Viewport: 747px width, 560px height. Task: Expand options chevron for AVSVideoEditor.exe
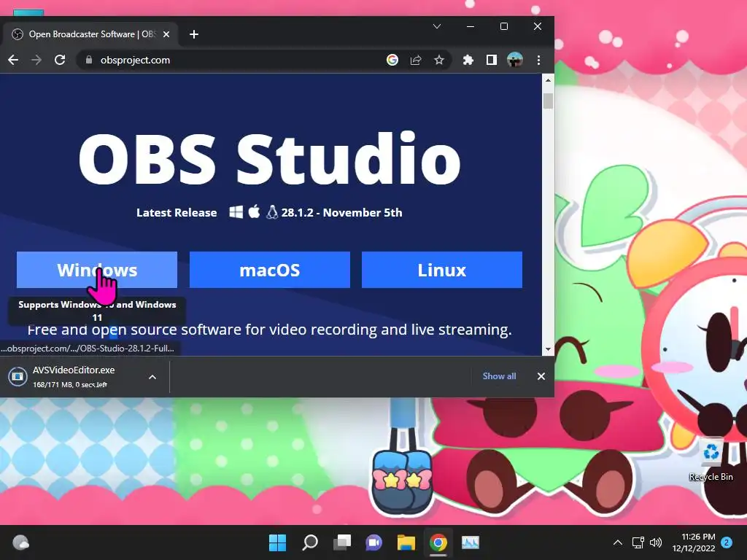[152, 377]
